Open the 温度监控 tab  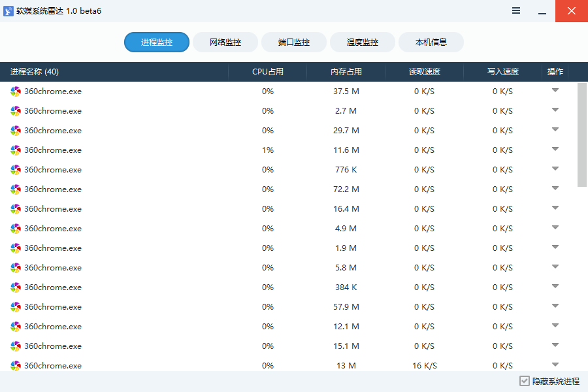(363, 42)
